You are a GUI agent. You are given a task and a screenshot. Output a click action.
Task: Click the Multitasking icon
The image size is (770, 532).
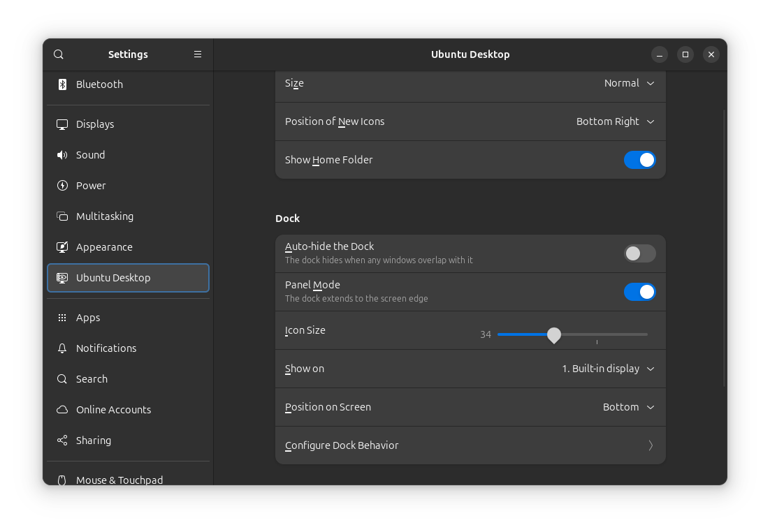click(62, 216)
